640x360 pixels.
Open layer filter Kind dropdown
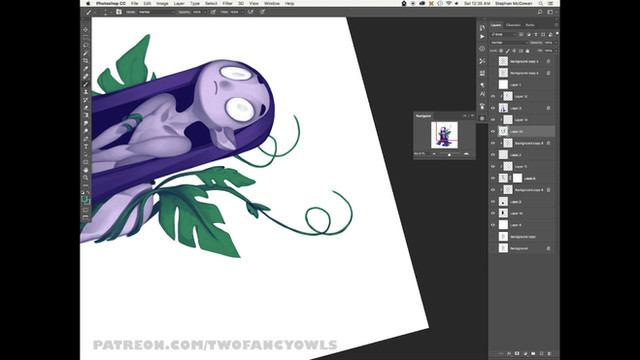coord(504,35)
